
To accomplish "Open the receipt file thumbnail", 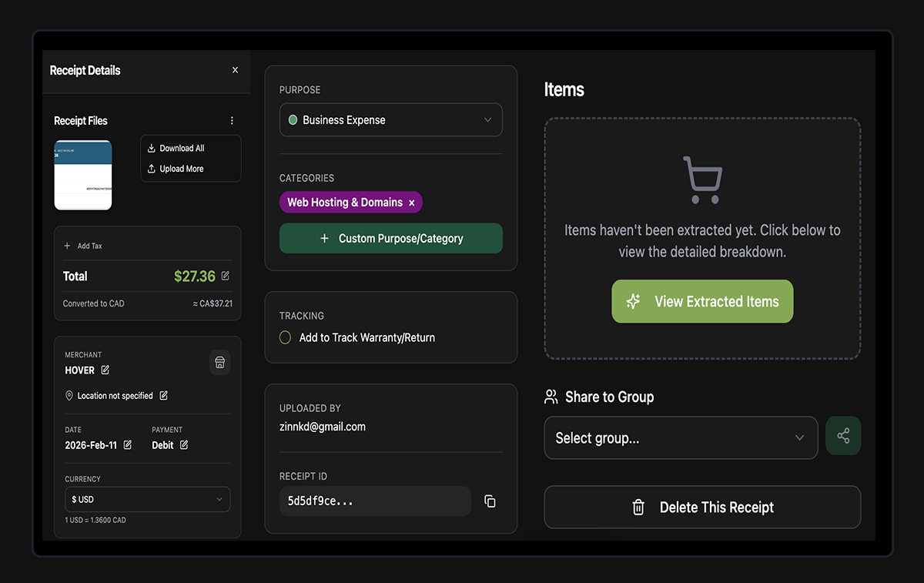I will [82, 175].
